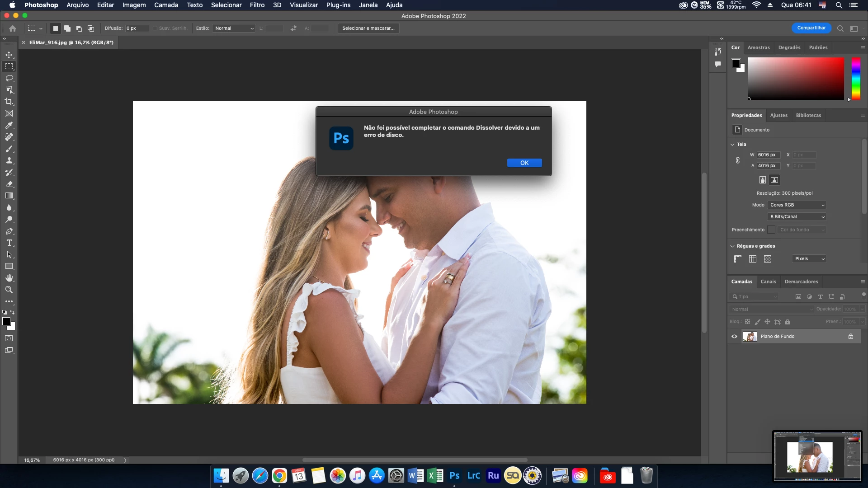Open the Estilo Normal dropdown

[x=234, y=28]
